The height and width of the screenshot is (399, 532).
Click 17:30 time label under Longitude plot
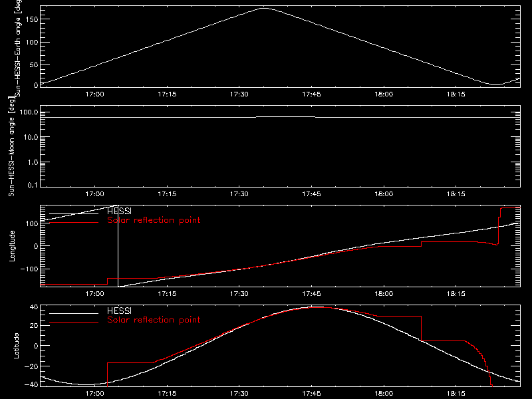239,294
